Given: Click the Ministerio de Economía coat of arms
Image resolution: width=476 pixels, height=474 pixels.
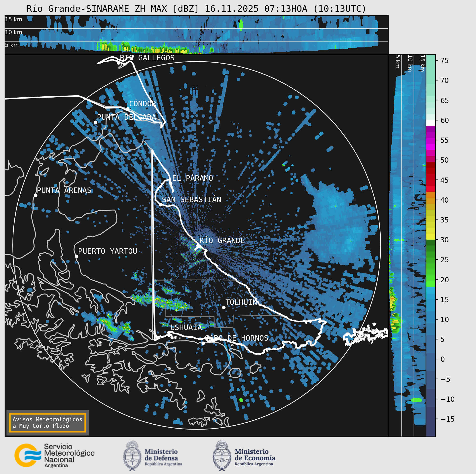Looking at the screenshot, I should coord(222,456).
